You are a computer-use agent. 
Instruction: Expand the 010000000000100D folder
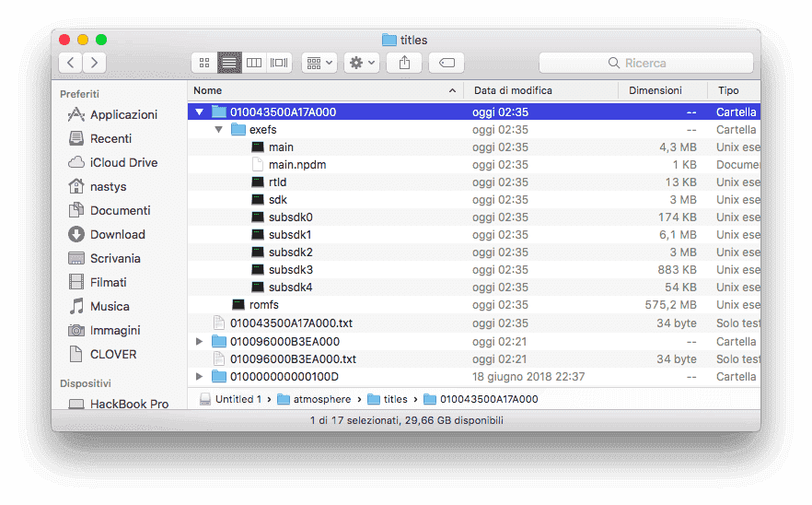(200, 376)
